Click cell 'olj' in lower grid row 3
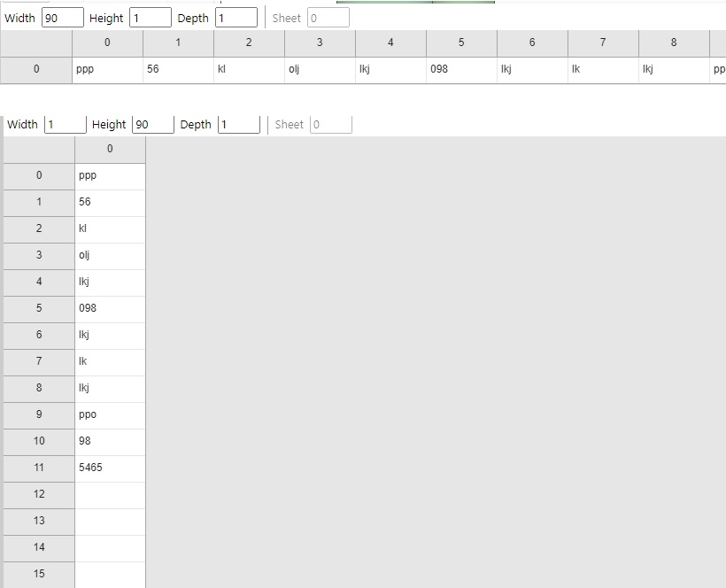The image size is (726, 588). pyautogui.click(x=110, y=256)
